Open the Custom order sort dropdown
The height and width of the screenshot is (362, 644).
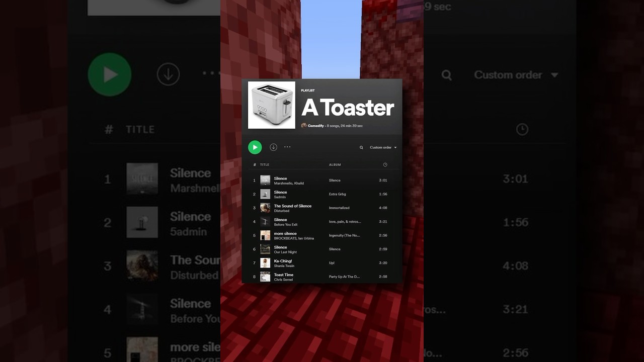coord(383,147)
